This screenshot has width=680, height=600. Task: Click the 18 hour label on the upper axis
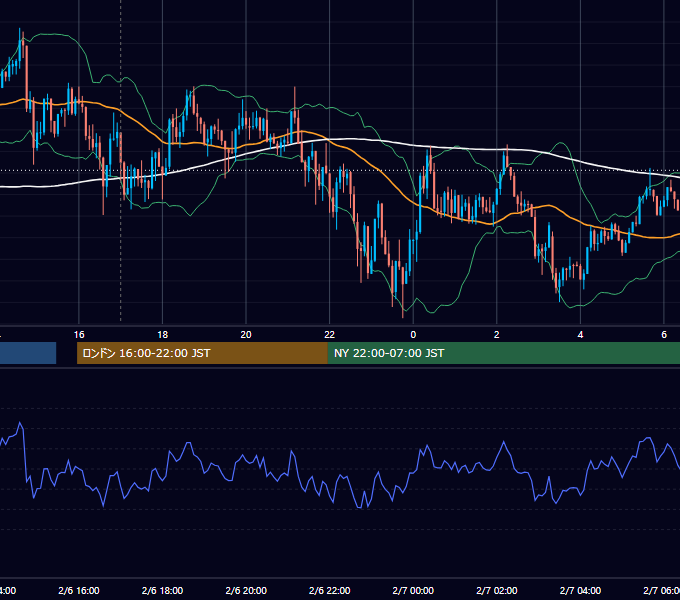click(163, 335)
